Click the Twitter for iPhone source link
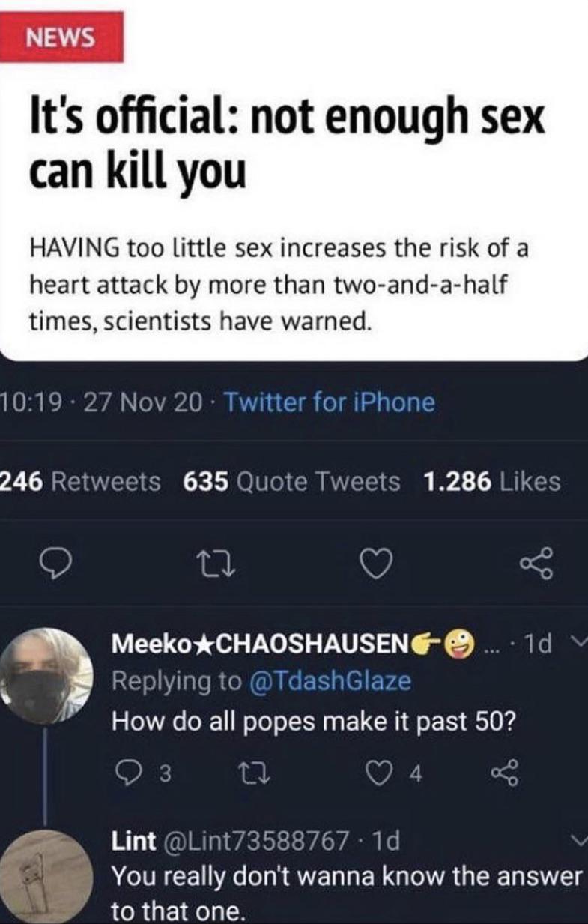 point(329,403)
